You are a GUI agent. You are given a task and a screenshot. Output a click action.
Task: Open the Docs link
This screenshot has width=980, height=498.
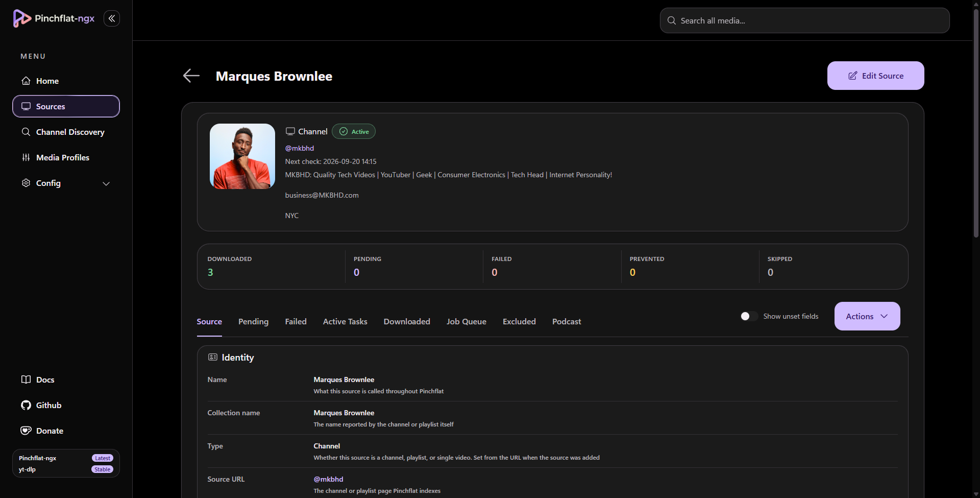[x=38, y=380]
